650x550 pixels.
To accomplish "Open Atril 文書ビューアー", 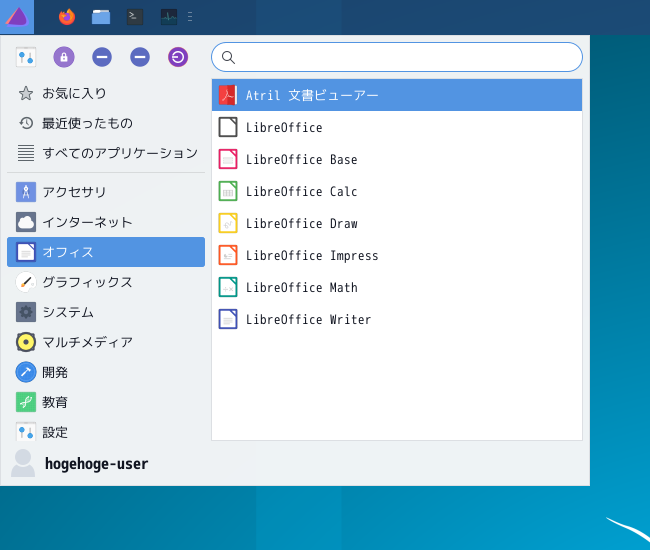I will click(x=397, y=95).
